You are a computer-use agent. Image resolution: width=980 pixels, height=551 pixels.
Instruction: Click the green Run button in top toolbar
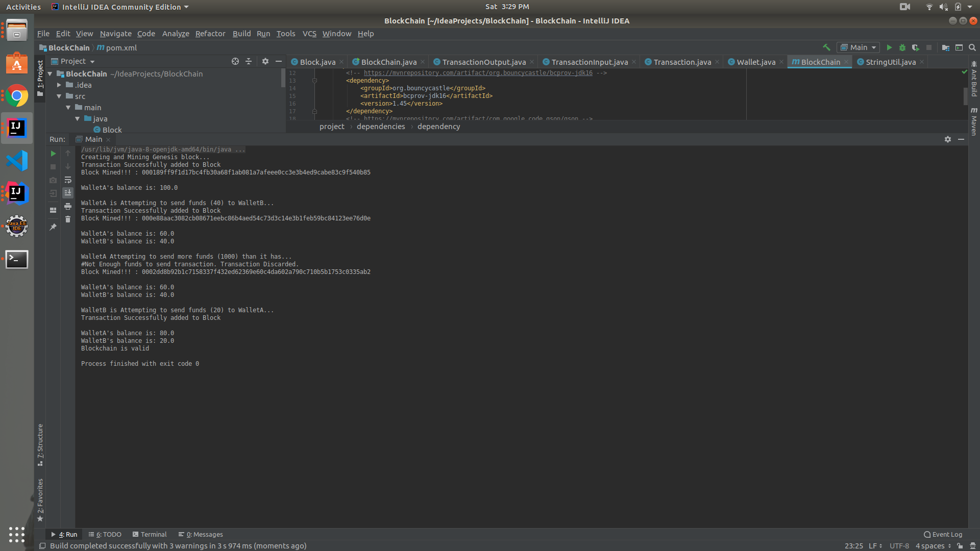(x=889, y=47)
